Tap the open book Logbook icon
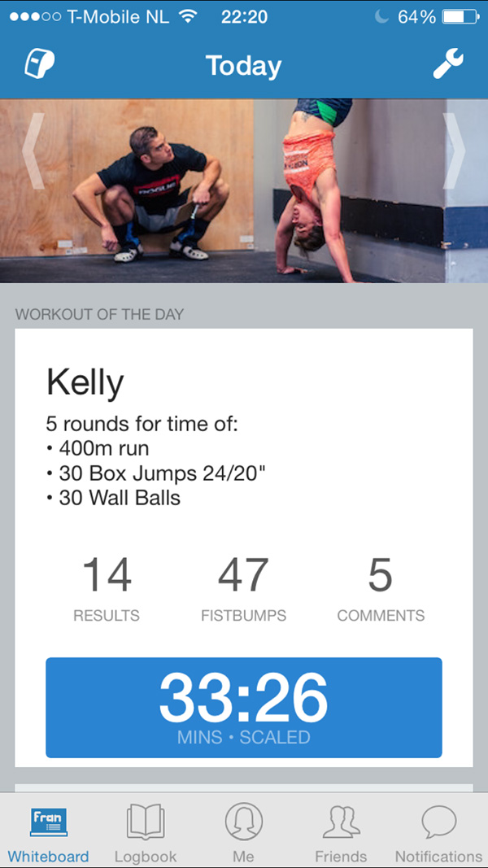 (146, 822)
